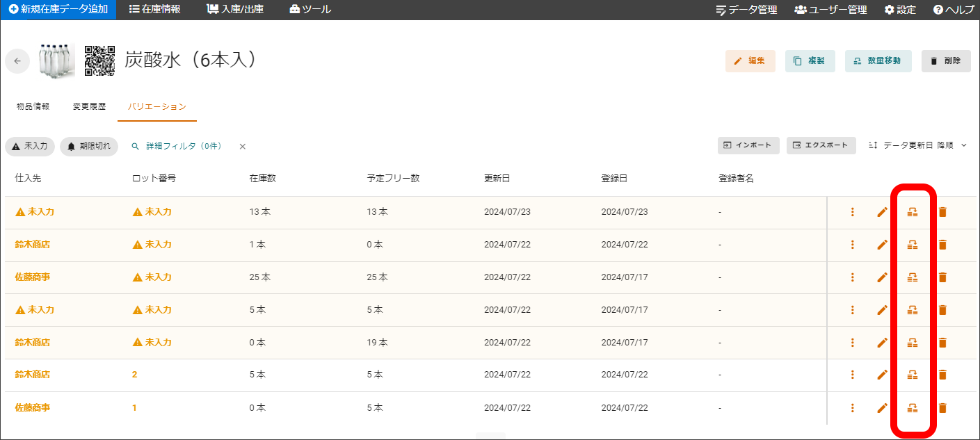This screenshot has width=980, height=440.
Task: Click the 編集 button
Action: (750, 61)
